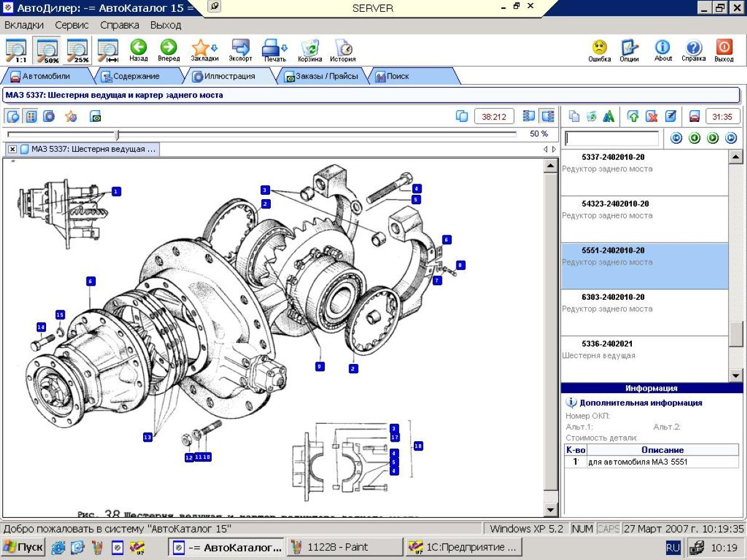Click the 31:35 counter button

(x=722, y=116)
